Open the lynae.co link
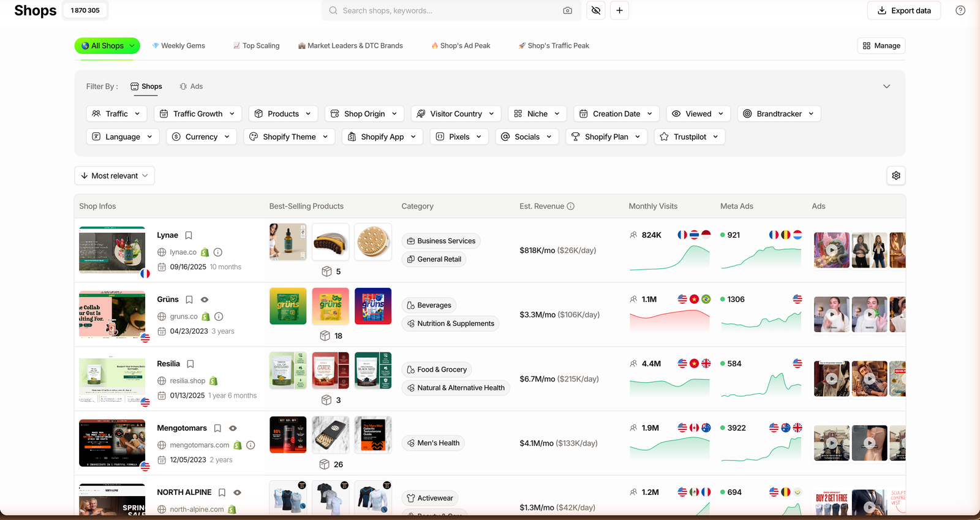980x520 pixels. point(183,252)
